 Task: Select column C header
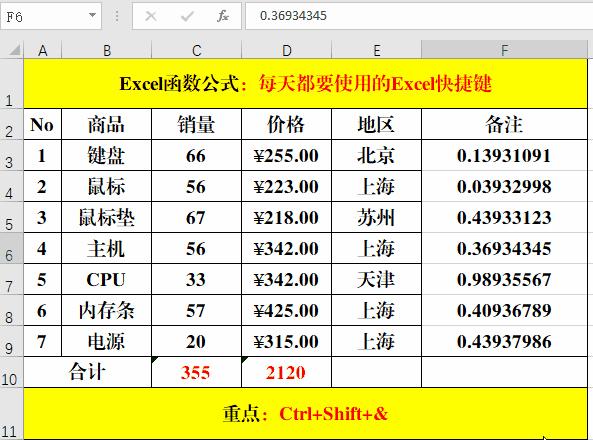point(196,50)
